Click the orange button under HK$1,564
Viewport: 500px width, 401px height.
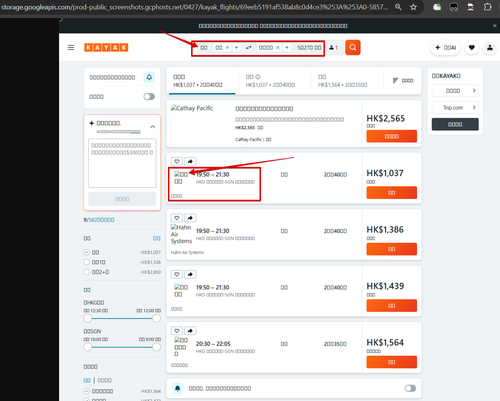tap(392, 362)
